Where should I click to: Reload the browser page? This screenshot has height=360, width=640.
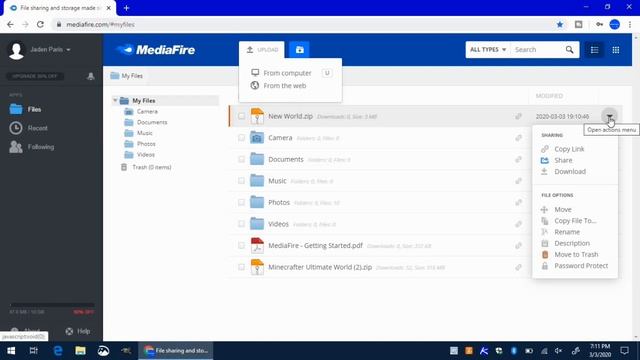tap(40, 24)
